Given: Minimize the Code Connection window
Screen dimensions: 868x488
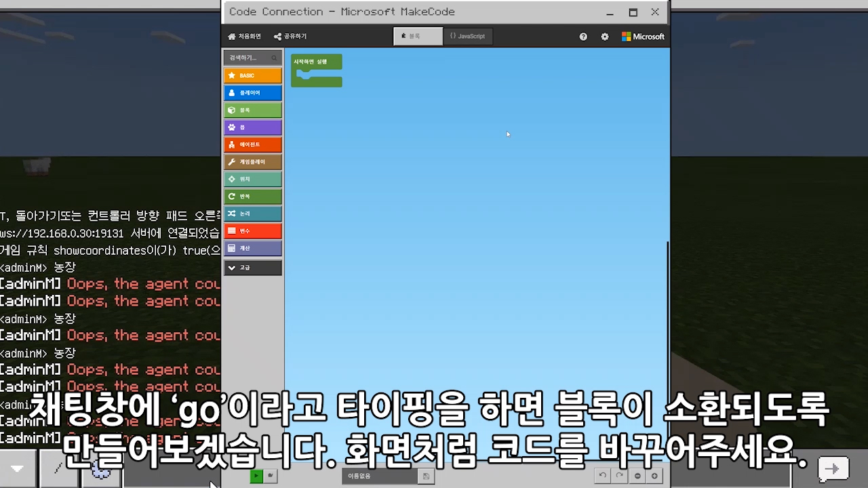Looking at the screenshot, I should [610, 12].
